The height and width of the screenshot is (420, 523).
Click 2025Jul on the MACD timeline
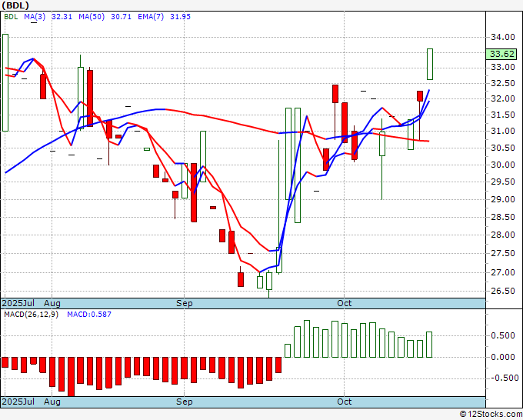coord(18,402)
